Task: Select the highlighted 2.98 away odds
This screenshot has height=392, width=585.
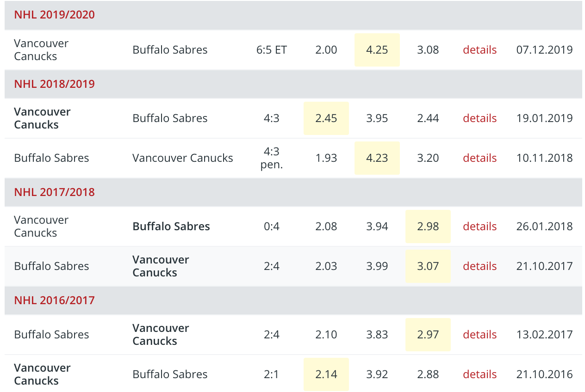Action: (x=428, y=227)
